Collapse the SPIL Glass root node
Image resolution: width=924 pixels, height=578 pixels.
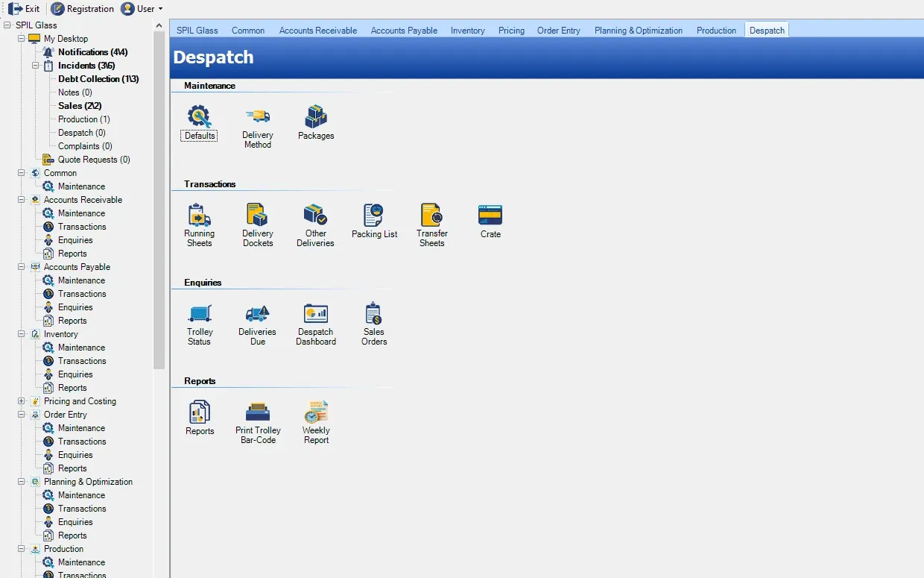pos(7,25)
